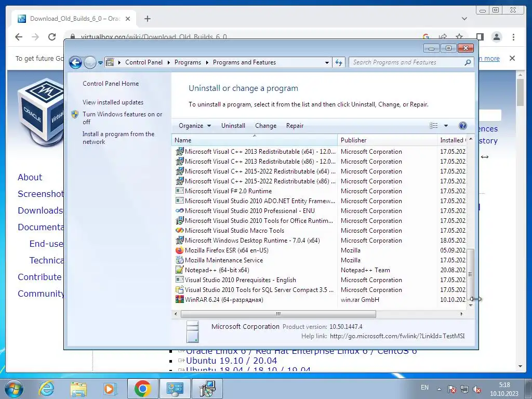Viewport: 532px width, 399px height.
Task: Open Control Panel Home link
Action: click(111, 84)
